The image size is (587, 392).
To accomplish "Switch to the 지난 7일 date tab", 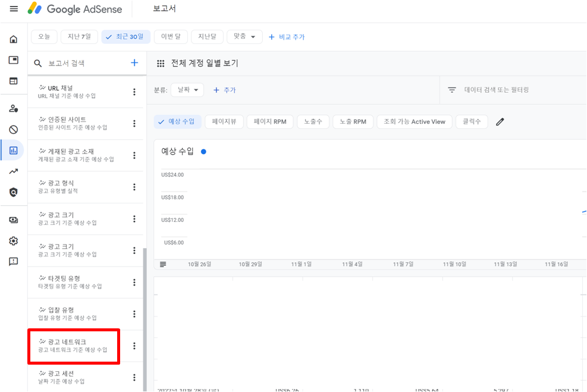I will click(x=79, y=36).
